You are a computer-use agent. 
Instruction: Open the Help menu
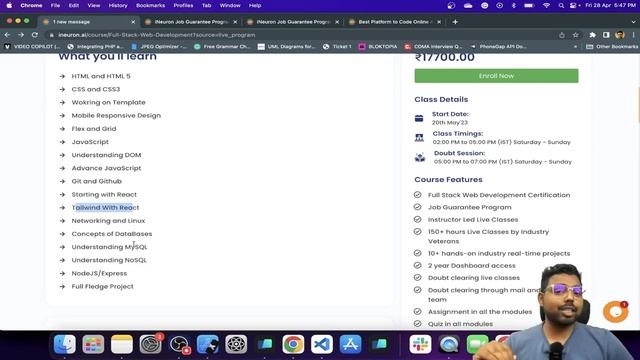point(255,6)
